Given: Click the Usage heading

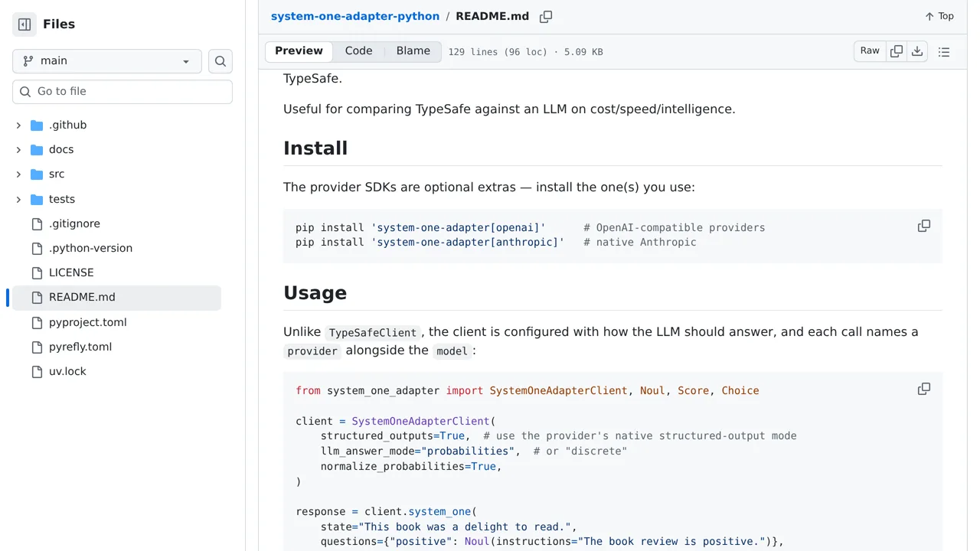Looking at the screenshot, I should click(x=315, y=293).
